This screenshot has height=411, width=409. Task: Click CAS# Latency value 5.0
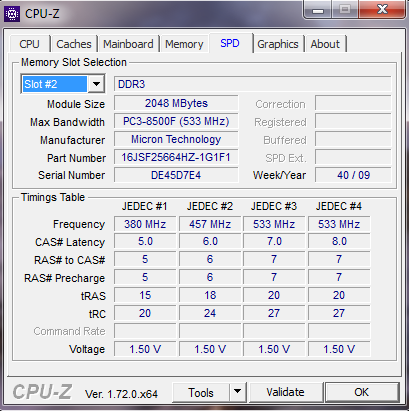[x=145, y=241]
